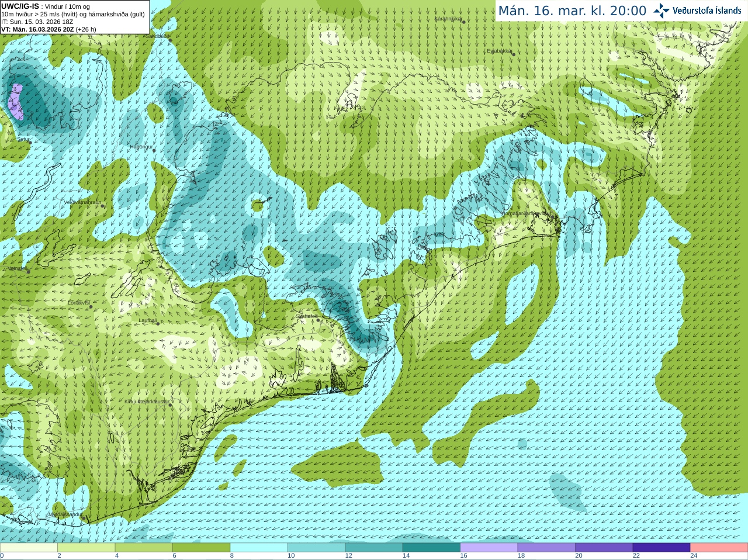The height and width of the screenshot is (560, 748).
Task: Select the 20–22 m/s violet swatch
Action: (x=604, y=548)
